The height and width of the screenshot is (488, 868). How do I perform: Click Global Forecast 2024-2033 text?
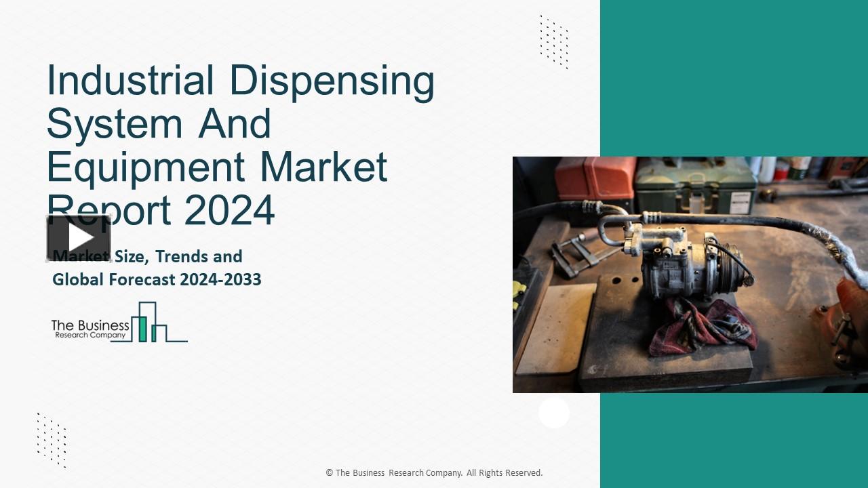click(x=157, y=279)
